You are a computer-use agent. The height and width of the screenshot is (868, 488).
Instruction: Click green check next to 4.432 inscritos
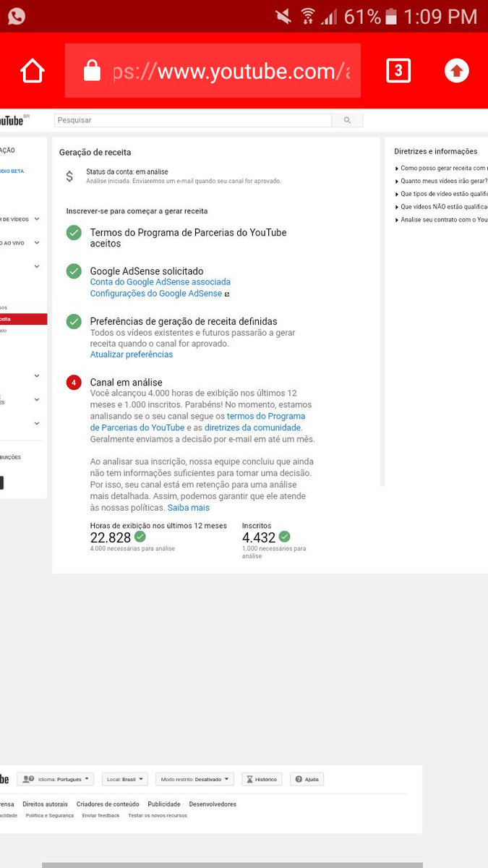(285, 537)
